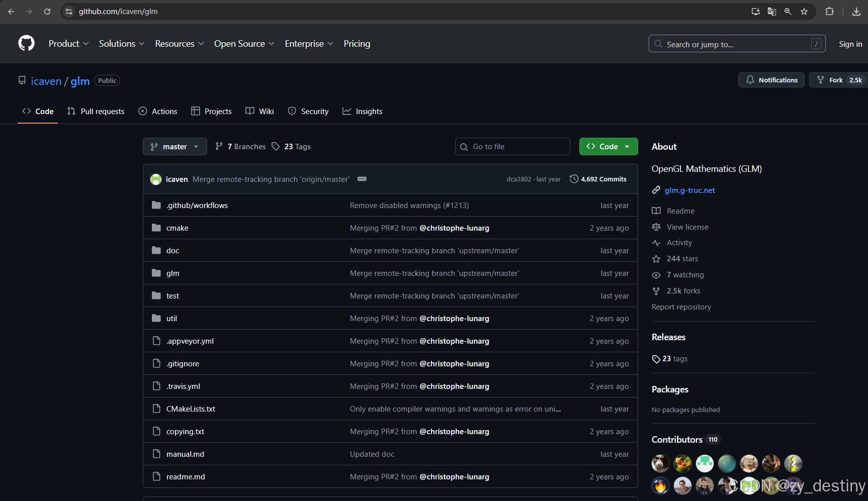Switch to the Code tab
Viewport: 868px width, 501px height.
point(38,111)
